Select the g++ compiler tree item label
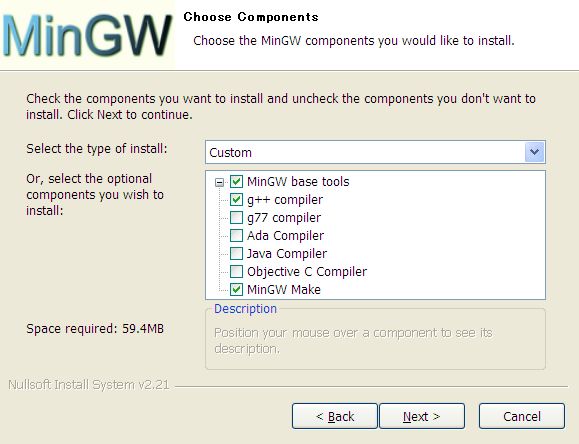Screen dimensions: 579x444 (285, 200)
